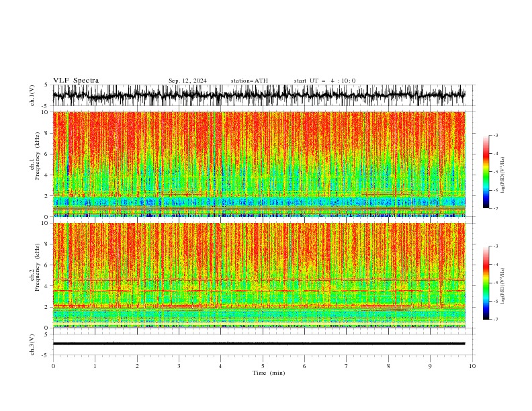Click the 'VLF Spectra' title text
Viewport: 532px width, 411px height.
click(76, 81)
